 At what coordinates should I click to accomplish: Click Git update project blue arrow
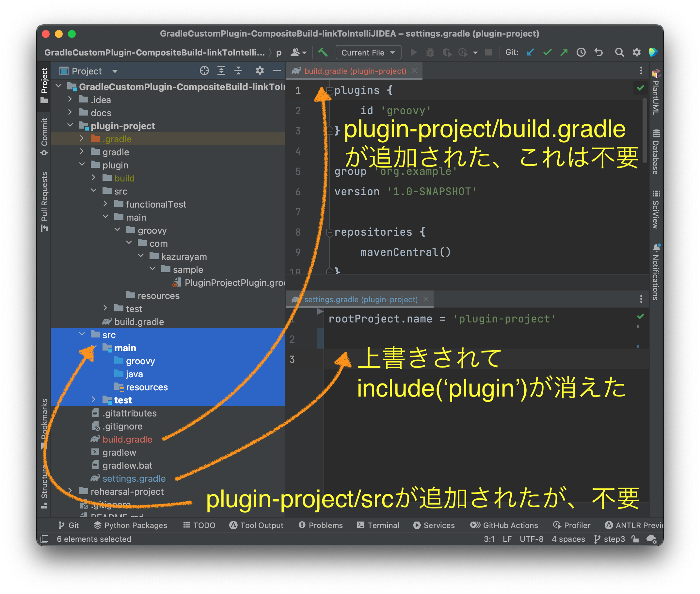530,52
